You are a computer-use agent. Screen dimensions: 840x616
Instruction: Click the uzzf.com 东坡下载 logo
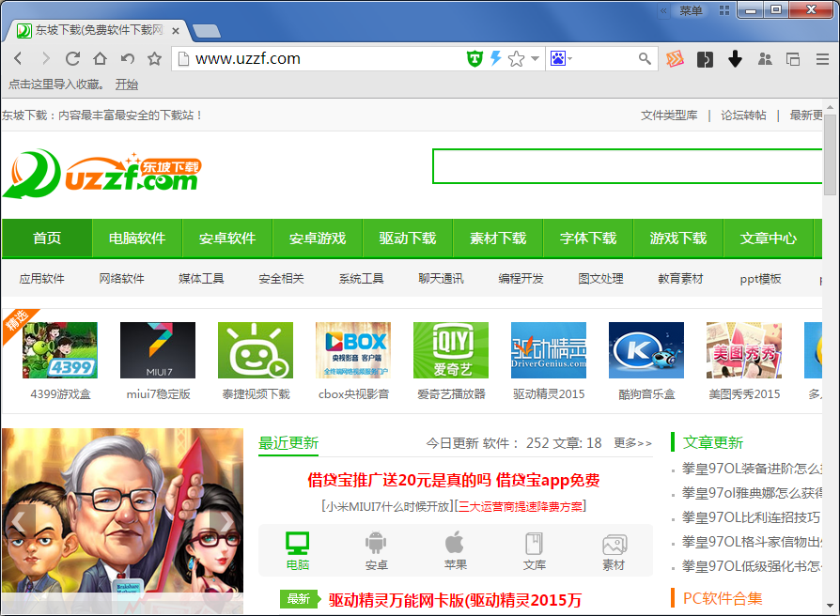pyautogui.click(x=101, y=174)
